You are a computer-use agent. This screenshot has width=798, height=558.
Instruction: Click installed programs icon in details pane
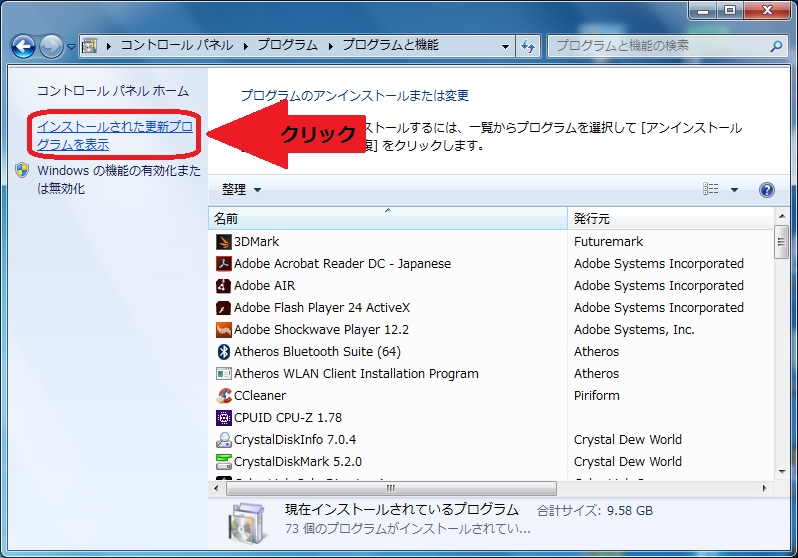247,523
